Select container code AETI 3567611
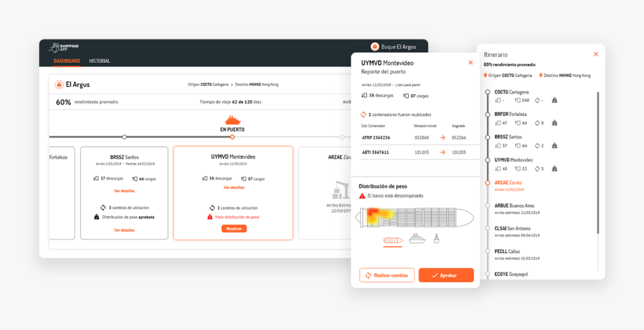644x330 pixels. 375,152
